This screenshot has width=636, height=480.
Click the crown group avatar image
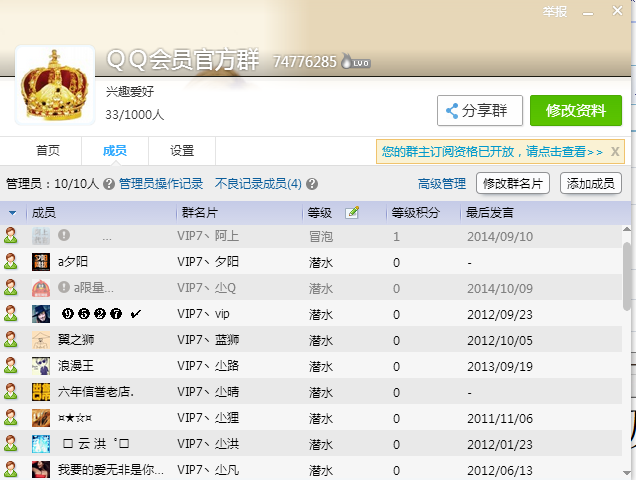pyautogui.click(x=55, y=84)
